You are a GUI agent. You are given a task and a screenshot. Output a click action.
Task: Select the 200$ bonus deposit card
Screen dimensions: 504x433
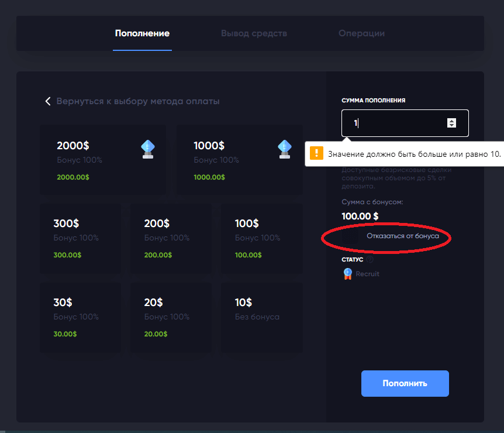171,238
